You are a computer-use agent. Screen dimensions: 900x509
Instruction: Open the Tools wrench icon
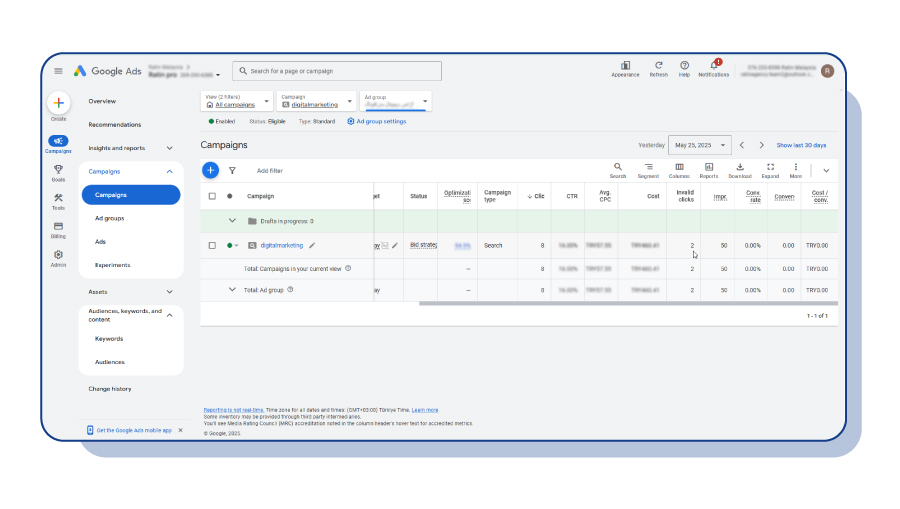(x=58, y=198)
